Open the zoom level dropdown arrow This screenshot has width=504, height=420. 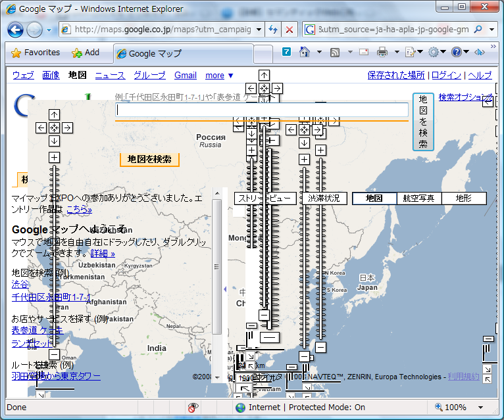tap(480, 408)
